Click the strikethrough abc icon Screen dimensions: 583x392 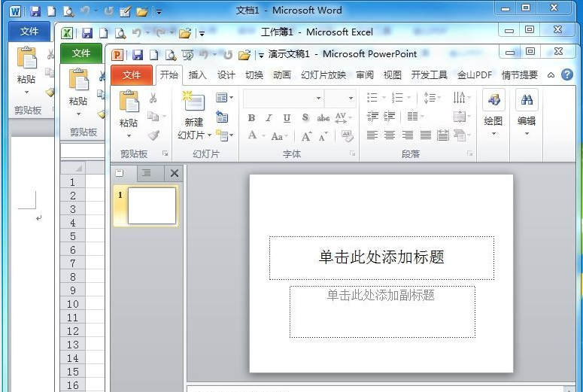click(x=323, y=117)
